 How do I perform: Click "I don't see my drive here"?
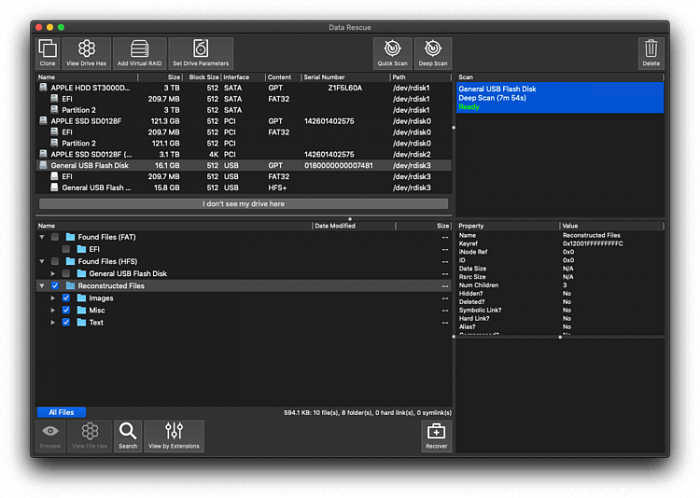[x=243, y=204]
